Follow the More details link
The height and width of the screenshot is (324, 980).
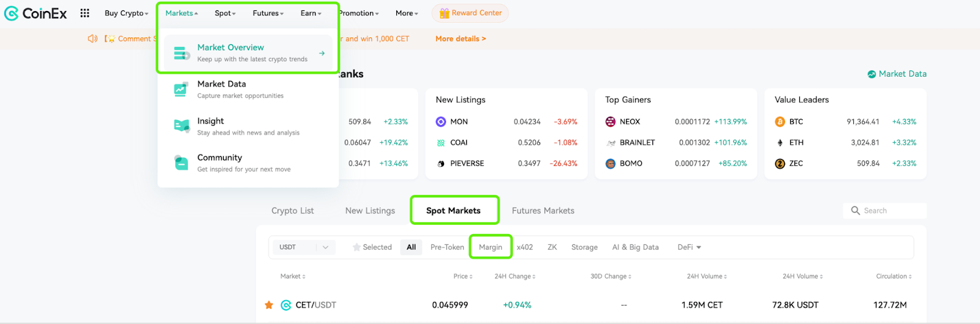461,39
